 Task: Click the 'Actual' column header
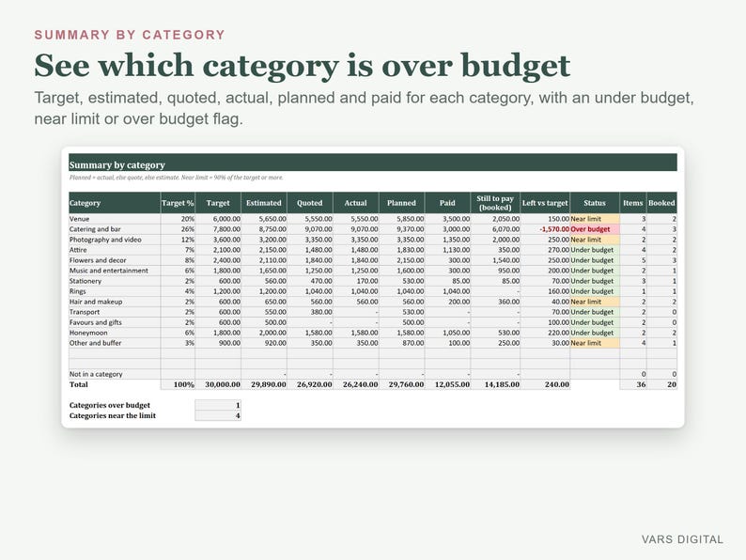click(356, 203)
